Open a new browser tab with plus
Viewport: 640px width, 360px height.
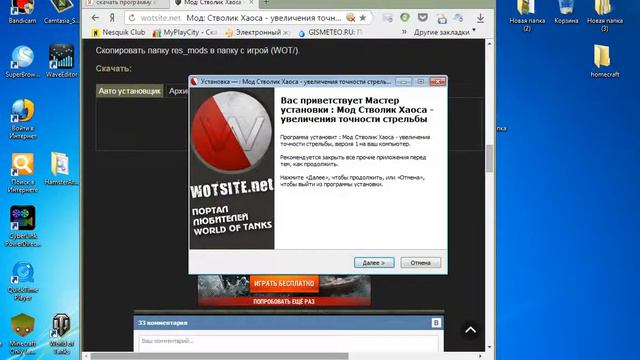266,3
